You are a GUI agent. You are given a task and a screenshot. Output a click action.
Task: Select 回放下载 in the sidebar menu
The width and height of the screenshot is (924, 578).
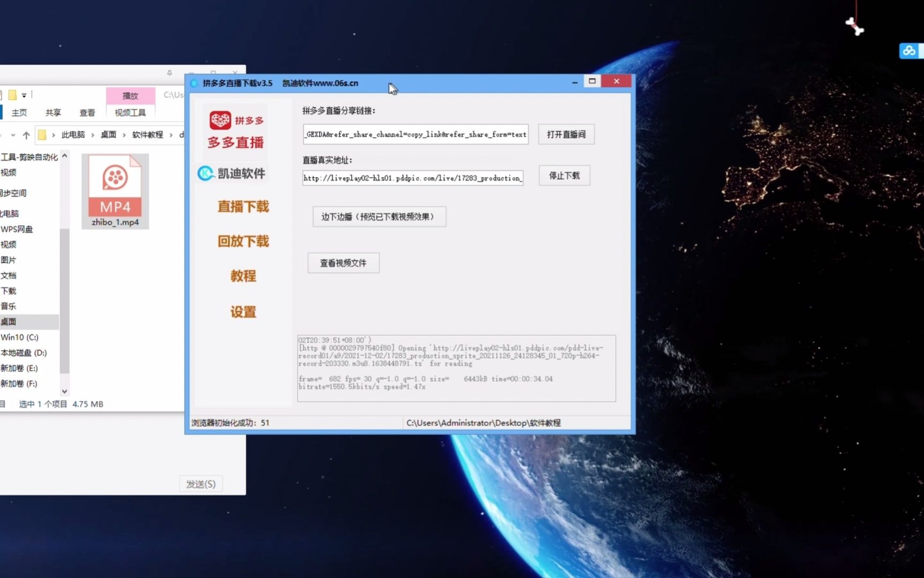click(243, 241)
